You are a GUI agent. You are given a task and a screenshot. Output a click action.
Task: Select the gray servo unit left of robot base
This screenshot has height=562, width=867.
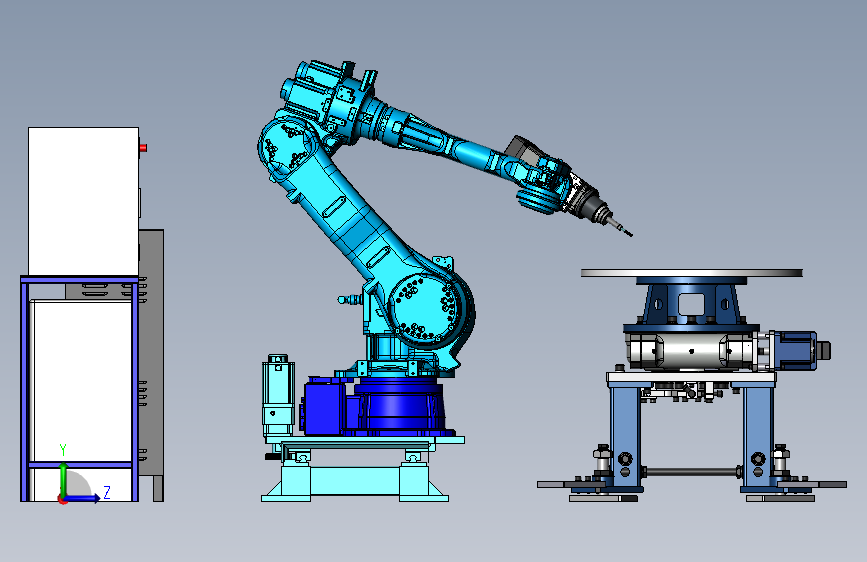tap(278, 396)
